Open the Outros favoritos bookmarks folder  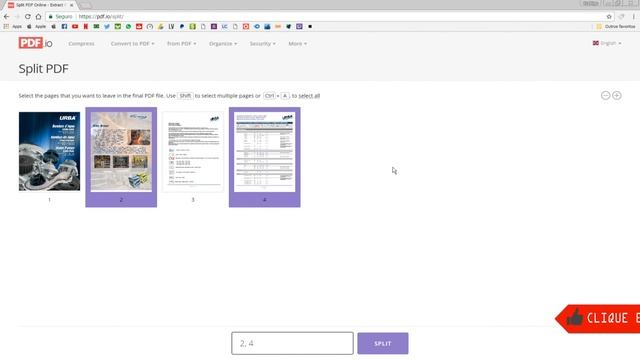point(616,27)
